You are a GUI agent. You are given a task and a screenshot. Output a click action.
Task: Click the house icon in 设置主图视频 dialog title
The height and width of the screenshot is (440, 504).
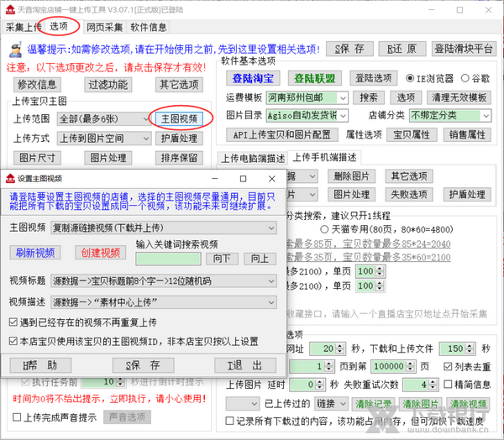(x=10, y=178)
